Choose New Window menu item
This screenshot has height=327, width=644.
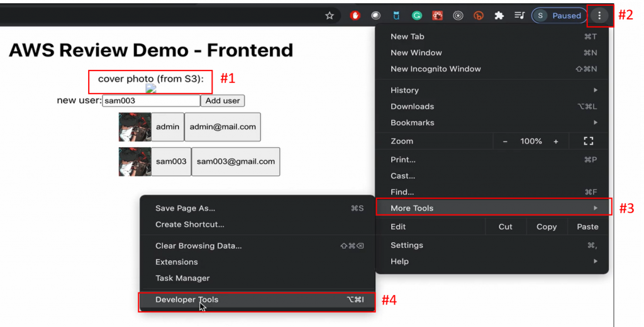tap(492, 53)
